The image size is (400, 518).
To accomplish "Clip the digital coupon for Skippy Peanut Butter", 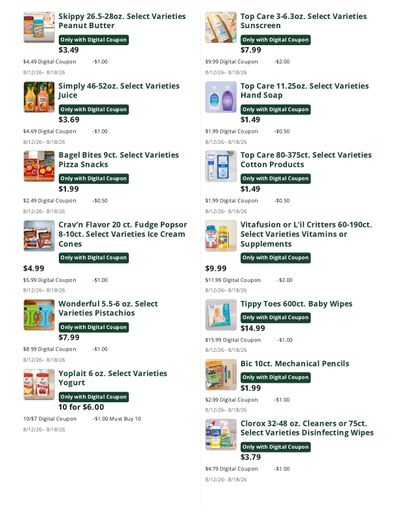I will tap(94, 40).
